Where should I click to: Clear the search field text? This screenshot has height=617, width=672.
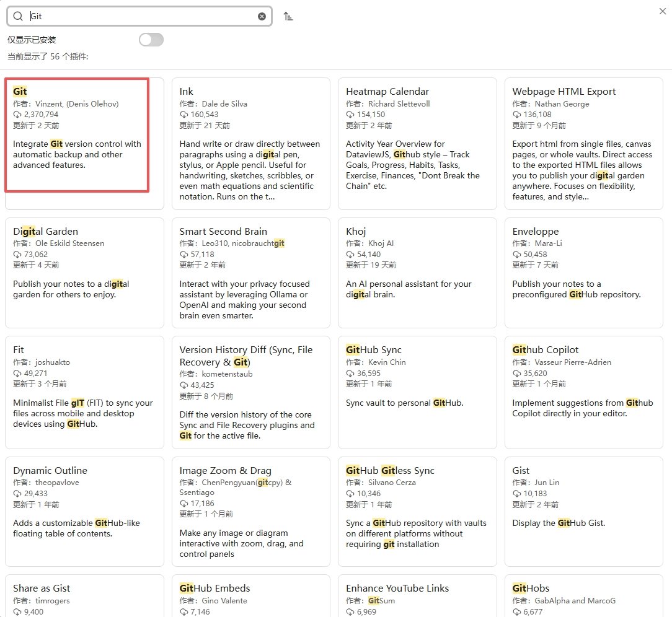(262, 16)
